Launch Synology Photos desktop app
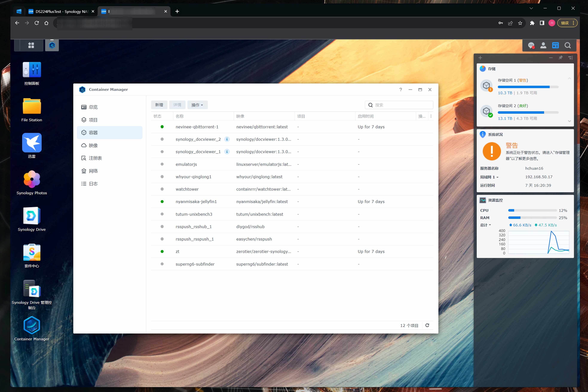 pos(32,179)
